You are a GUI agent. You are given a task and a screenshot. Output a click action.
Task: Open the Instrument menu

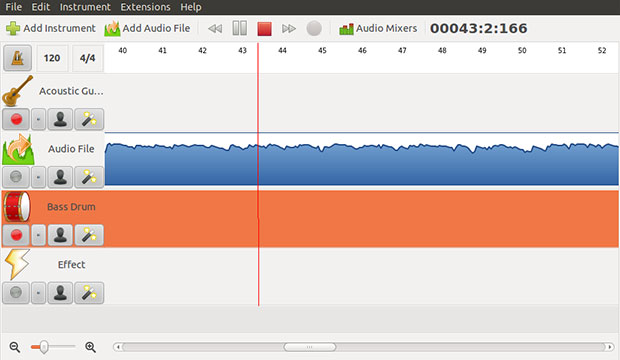(x=85, y=7)
